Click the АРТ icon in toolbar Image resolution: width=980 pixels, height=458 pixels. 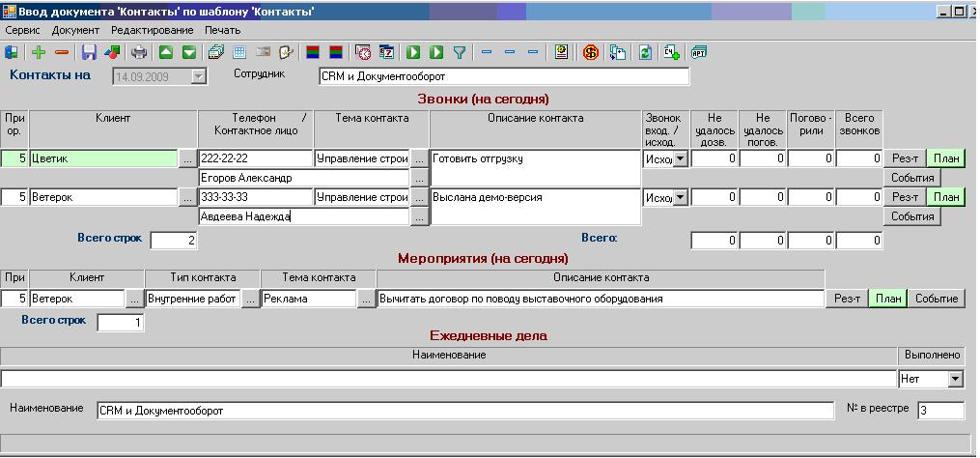[x=699, y=52]
